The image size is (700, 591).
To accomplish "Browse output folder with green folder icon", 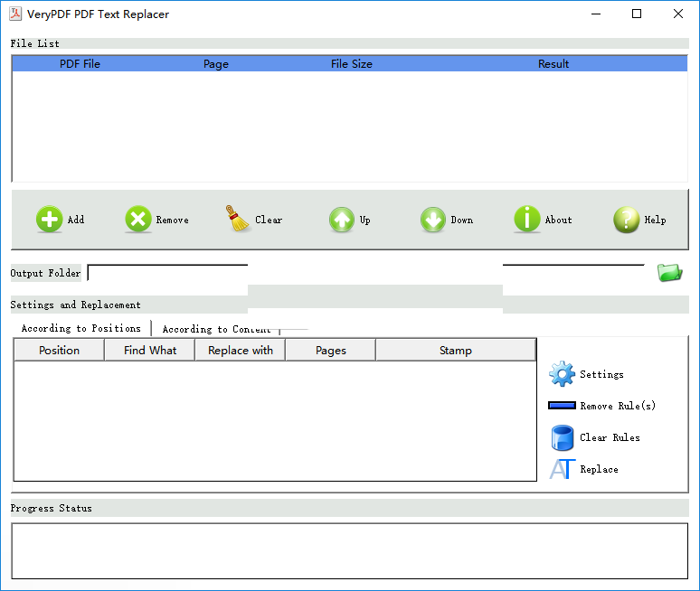I will [669, 272].
